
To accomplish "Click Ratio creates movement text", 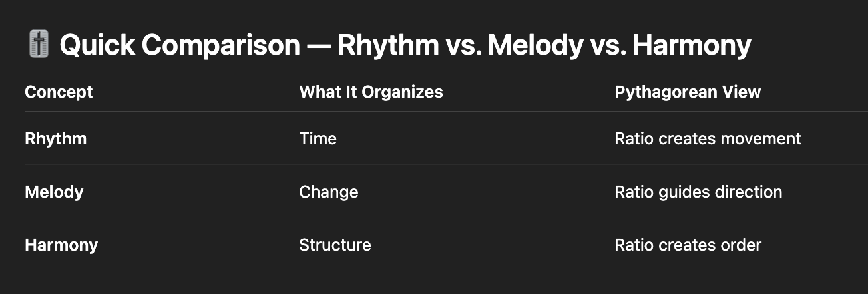I will coord(708,138).
